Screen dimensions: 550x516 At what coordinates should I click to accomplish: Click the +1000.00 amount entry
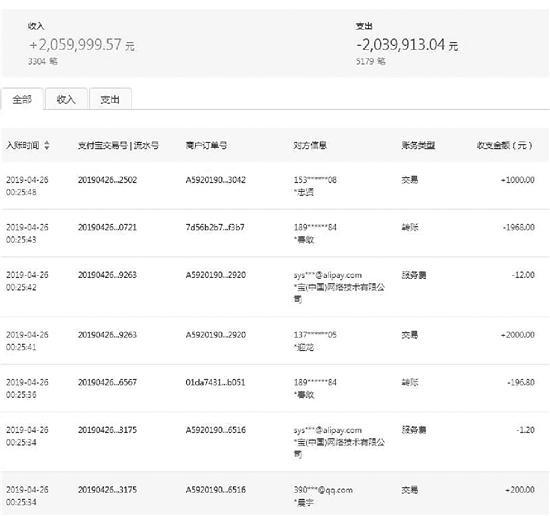pyautogui.click(x=518, y=180)
